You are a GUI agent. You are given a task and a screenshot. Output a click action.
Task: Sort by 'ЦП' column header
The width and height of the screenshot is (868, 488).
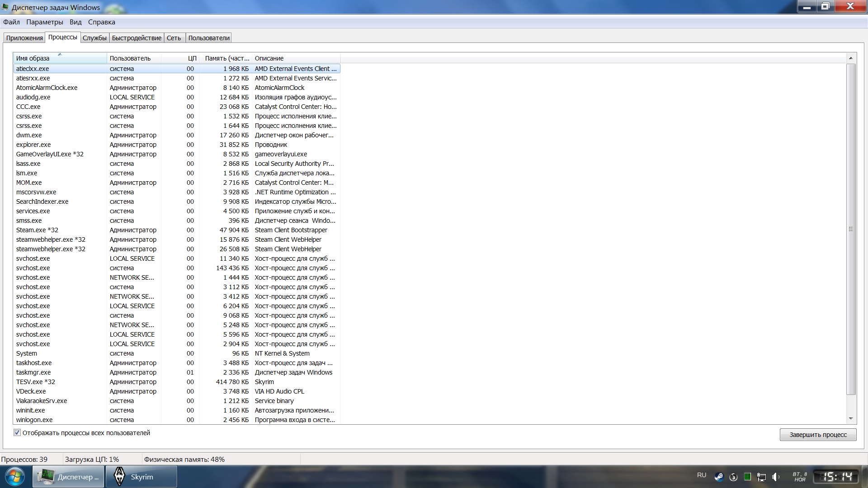click(192, 58)
